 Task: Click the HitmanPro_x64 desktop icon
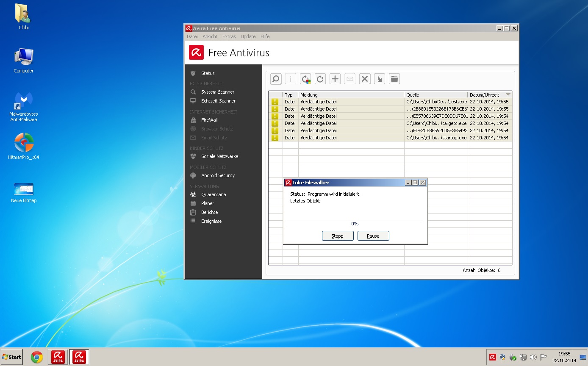pos(24,146)
